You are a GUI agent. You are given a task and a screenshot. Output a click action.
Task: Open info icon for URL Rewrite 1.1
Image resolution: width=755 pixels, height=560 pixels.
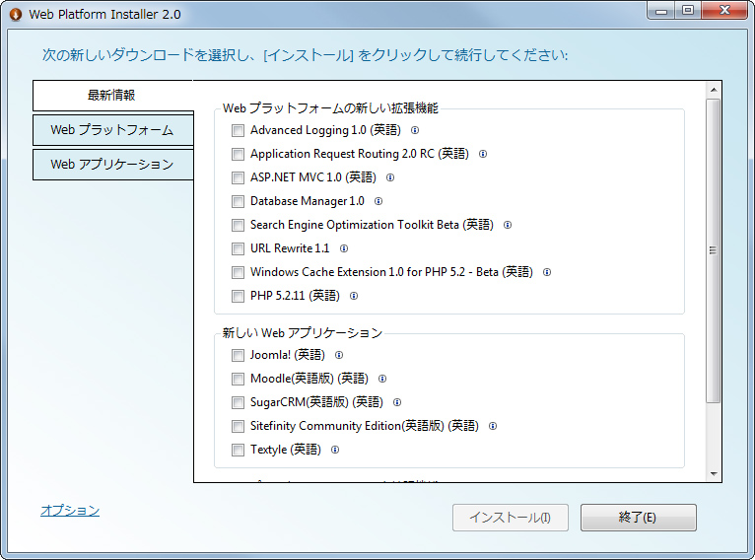pos(344,248)
